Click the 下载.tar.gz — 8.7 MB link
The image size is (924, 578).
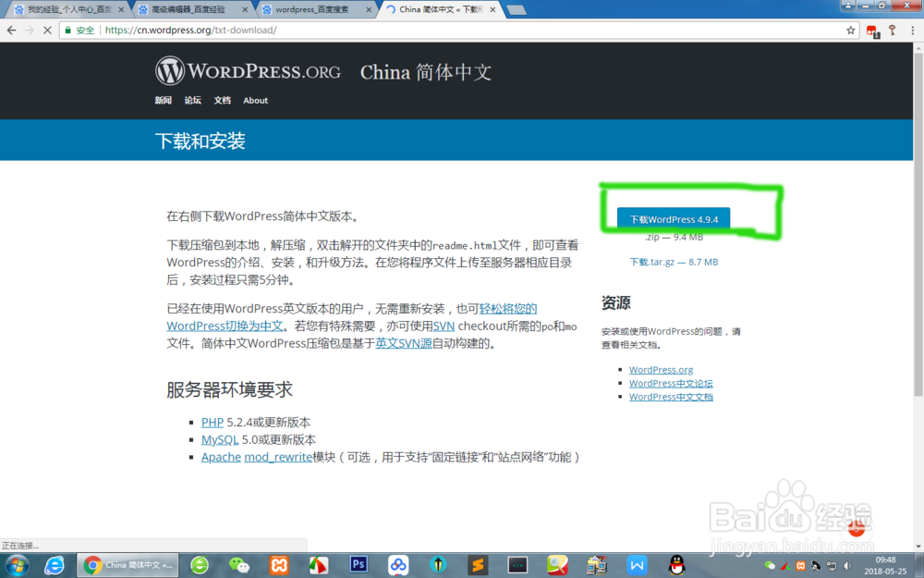coord(674,262)
